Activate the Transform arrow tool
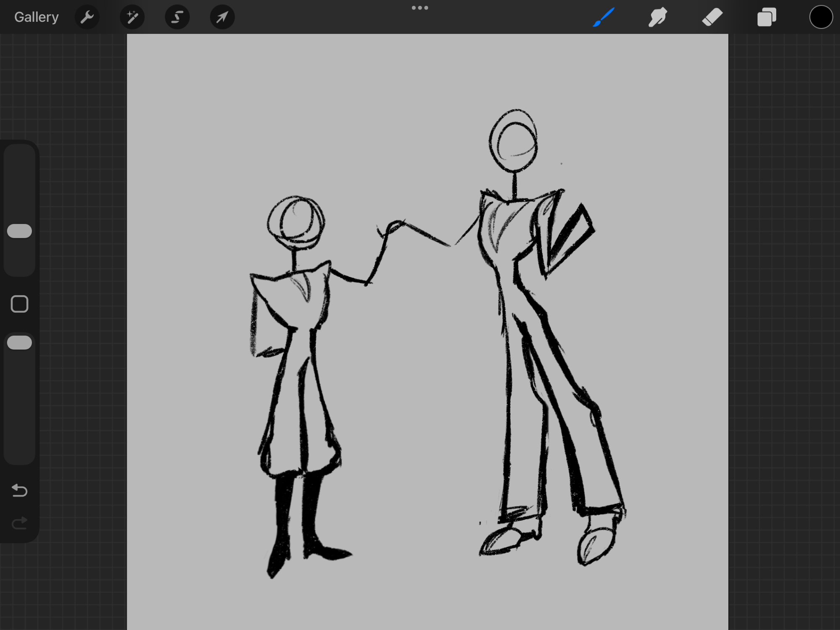The image size is (840, 630). pos(222,17)
